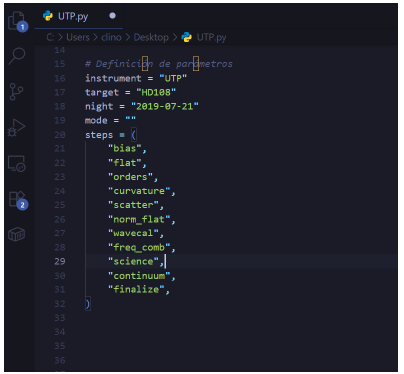Click the unsaved dot on UTP.py tab
404x374 pixels.
coord(112,16)
